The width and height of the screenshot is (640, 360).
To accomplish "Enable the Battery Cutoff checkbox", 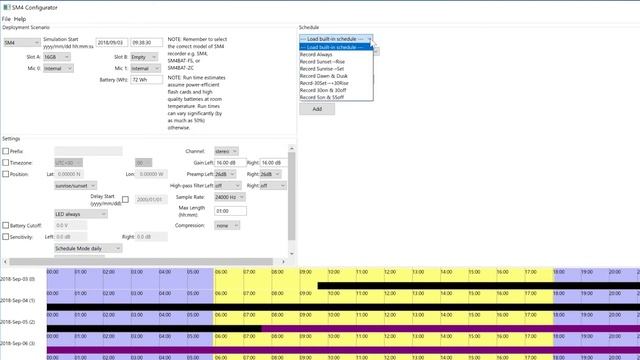I will [x=6, y=225].
